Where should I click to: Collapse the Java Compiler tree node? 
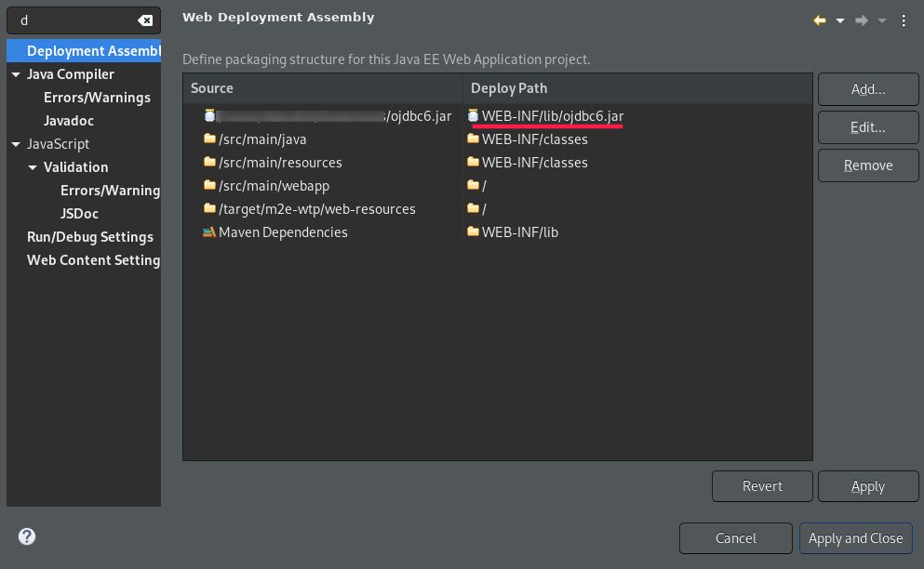coord(16,74)
